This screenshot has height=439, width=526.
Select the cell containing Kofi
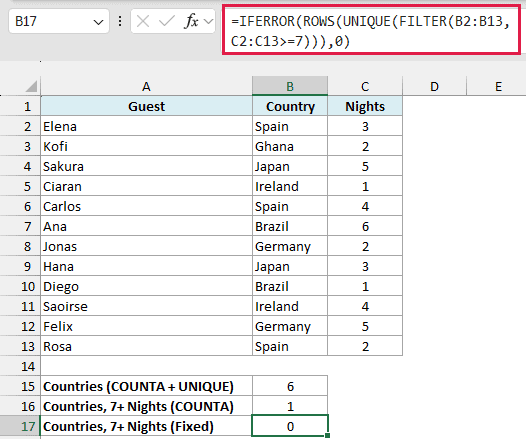click(146, 146)
